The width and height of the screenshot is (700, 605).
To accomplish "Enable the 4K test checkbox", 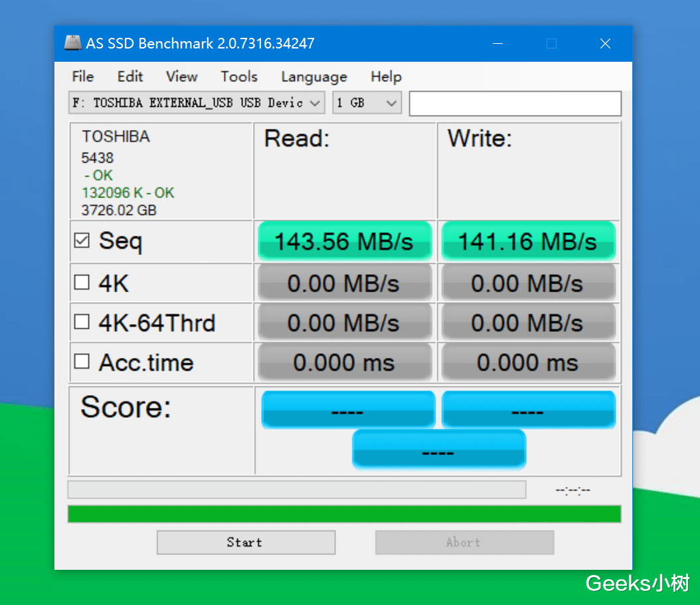I will click(82, 282).
